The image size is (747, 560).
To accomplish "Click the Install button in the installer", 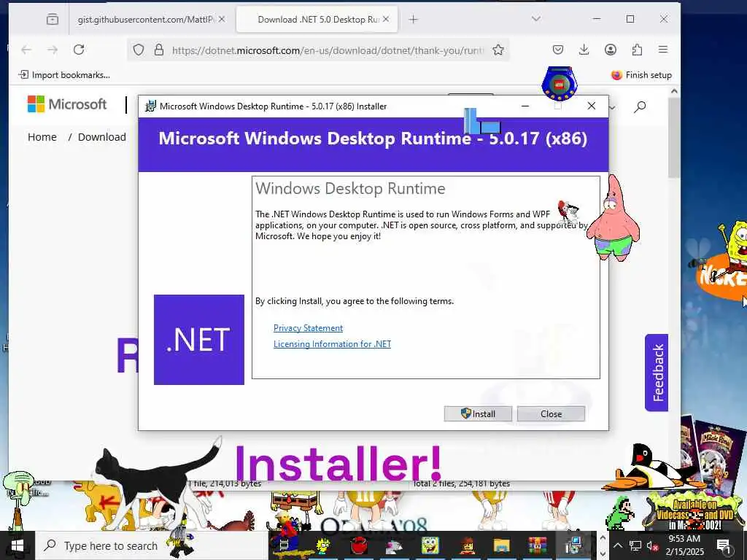I will [x=478, y=414].
